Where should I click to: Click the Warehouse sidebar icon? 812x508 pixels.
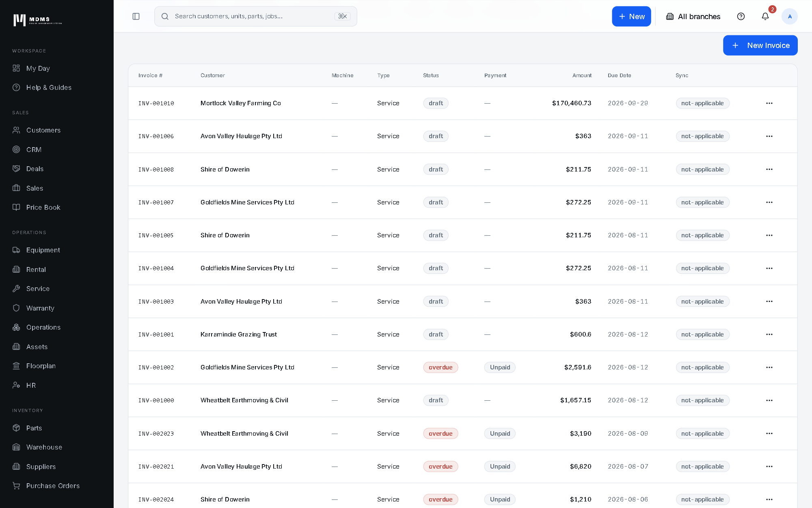click(x=16, y=447)
